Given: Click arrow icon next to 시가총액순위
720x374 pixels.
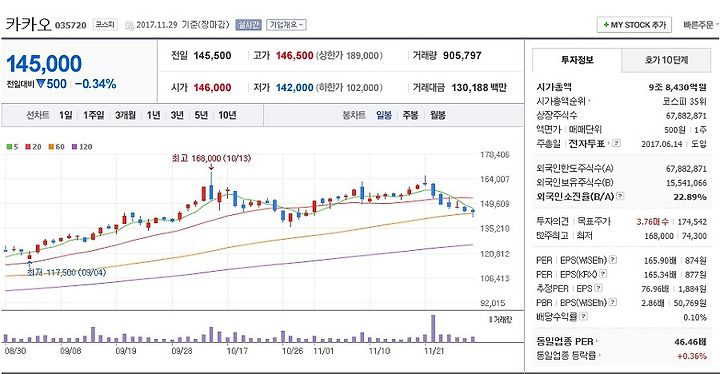Looking at the screenshot, I should click(589, 101).
